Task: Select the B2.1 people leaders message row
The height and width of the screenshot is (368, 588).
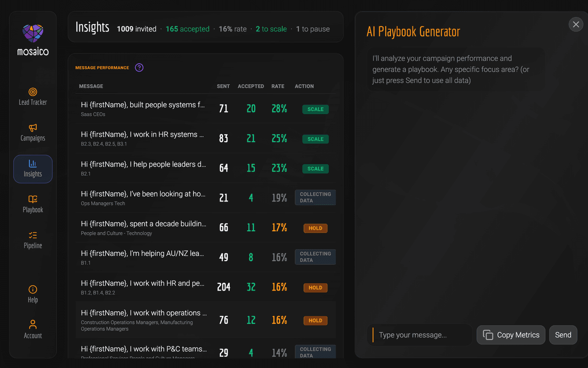Action: 206,168
